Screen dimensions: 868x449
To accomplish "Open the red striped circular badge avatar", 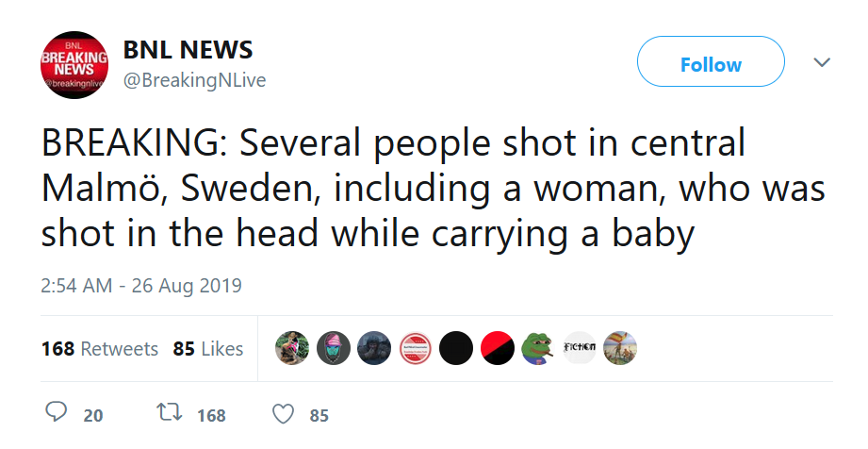I will pos(416,349).
